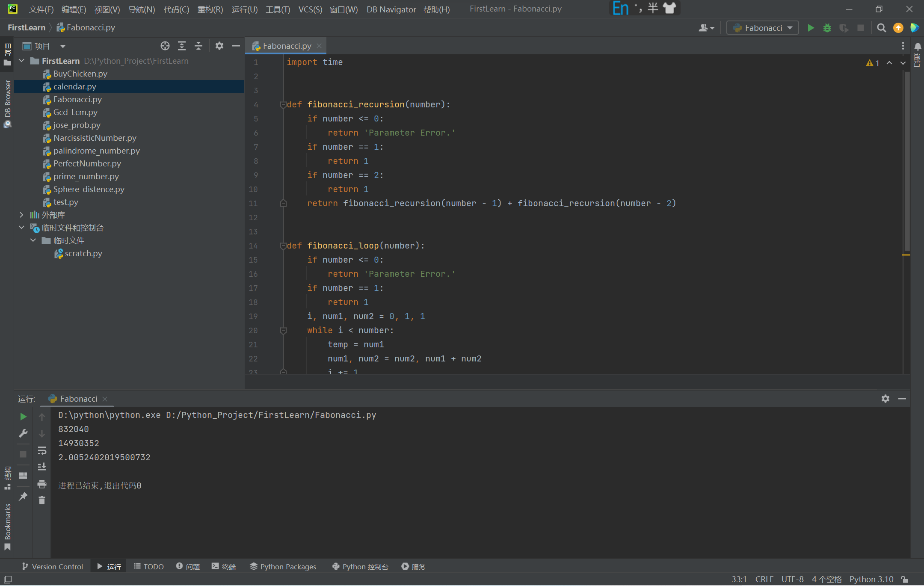Open Python 控制台 console tool window
Screen dimensions: 924x586
pyautogui.click(x=360, y=566)
